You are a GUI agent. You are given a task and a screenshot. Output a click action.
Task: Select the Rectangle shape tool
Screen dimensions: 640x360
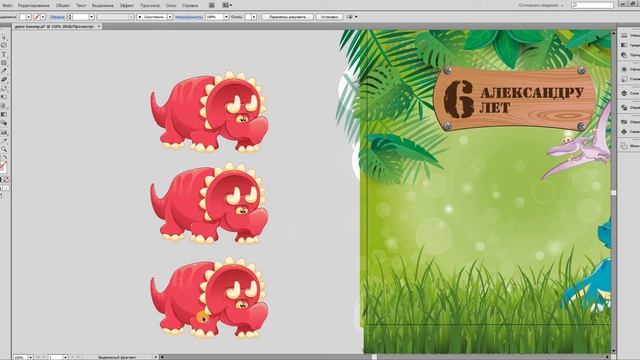[4, 63]
